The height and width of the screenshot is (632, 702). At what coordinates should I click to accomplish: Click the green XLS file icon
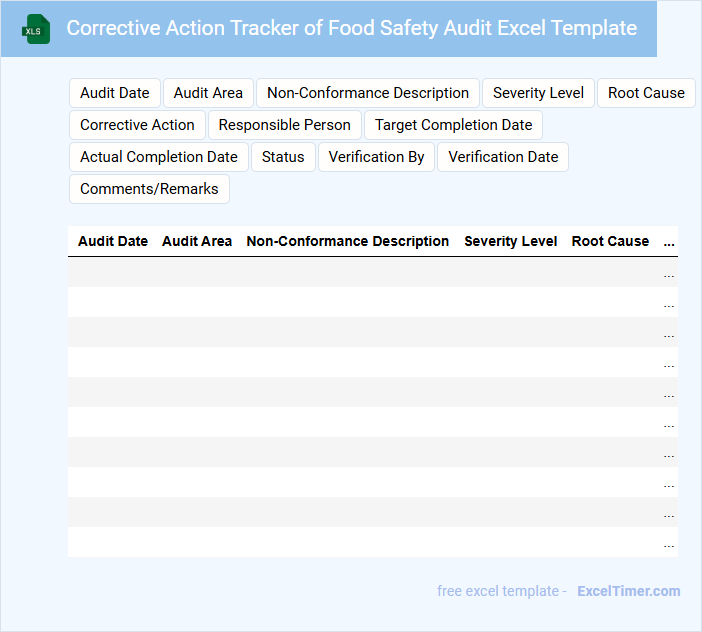tap(37, 29)
